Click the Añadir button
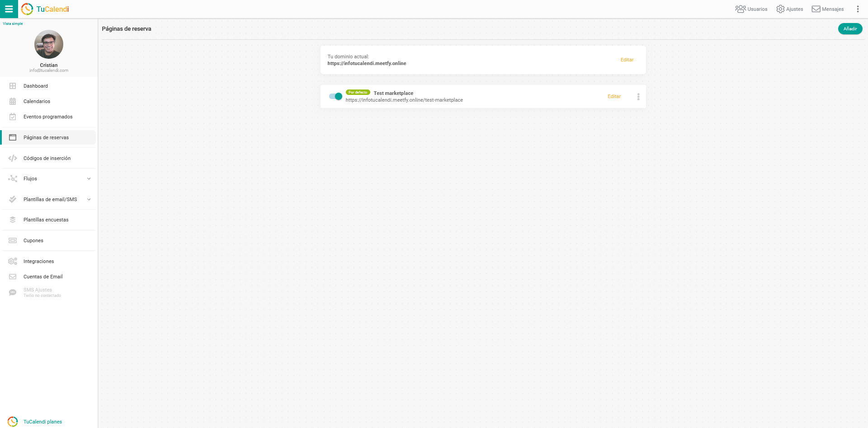The height and width of the screenshot is (428, 868). click(850, 28)
